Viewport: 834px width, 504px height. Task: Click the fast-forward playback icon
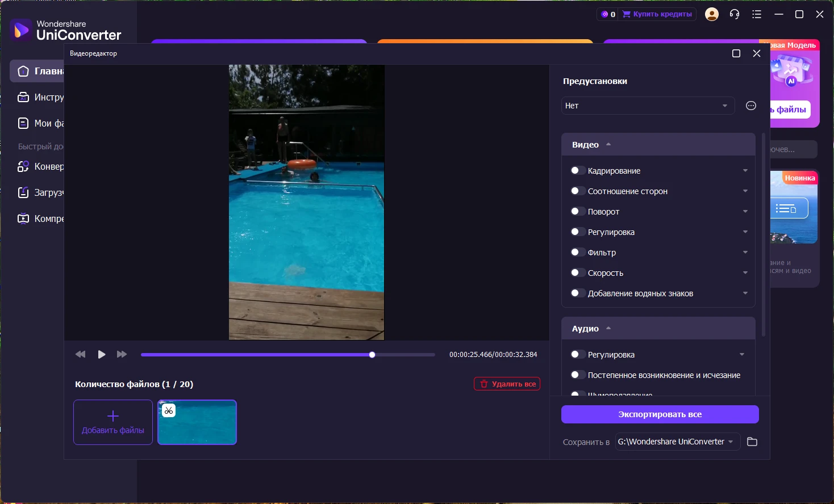[122, 354]
